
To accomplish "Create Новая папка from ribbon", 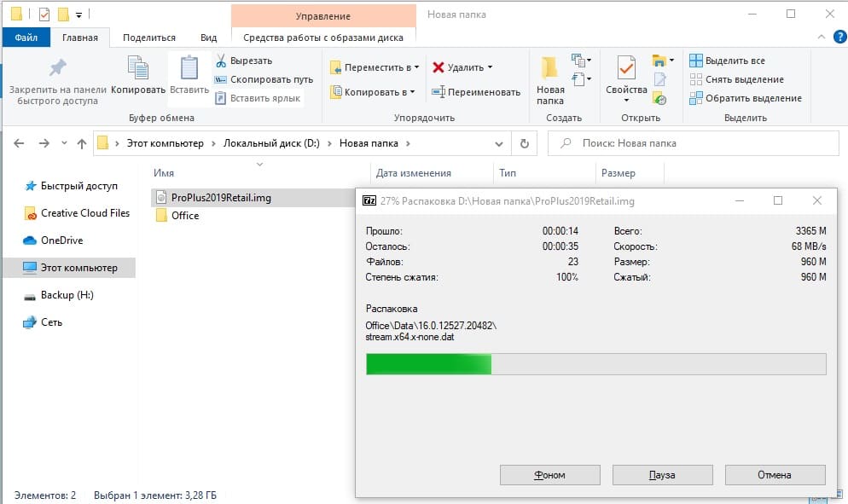I will pyautogui.click(x=550, y=80).
